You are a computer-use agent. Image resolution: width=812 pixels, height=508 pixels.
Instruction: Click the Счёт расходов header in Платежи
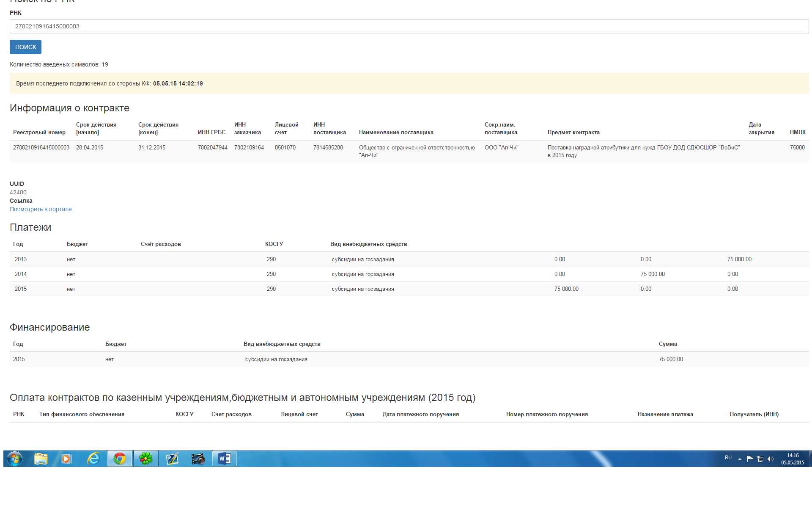point(161,244)
